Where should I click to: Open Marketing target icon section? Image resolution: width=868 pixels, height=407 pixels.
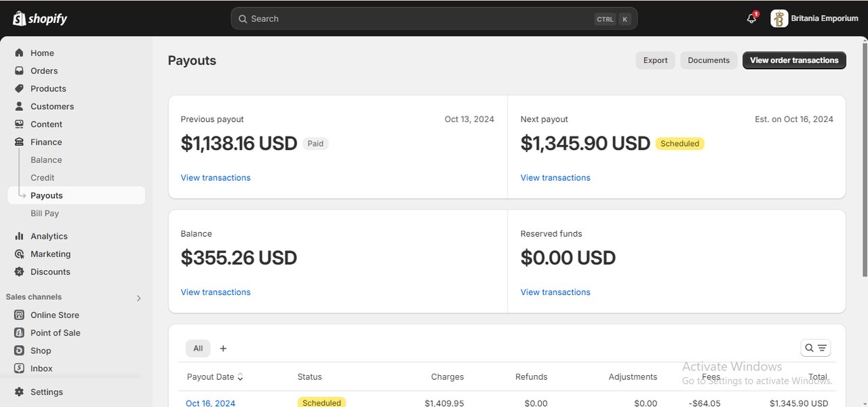click(19, 254)
